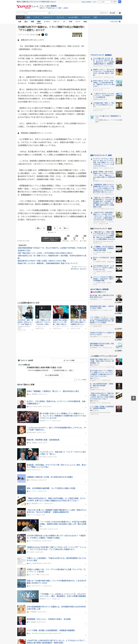Select the 主要 category

[x=20, y=21]
